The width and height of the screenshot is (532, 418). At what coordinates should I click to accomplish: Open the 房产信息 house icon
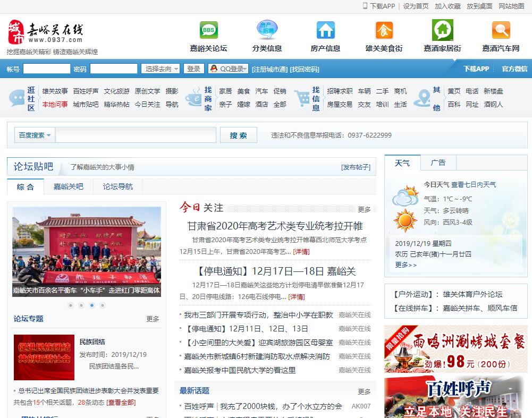325,30
